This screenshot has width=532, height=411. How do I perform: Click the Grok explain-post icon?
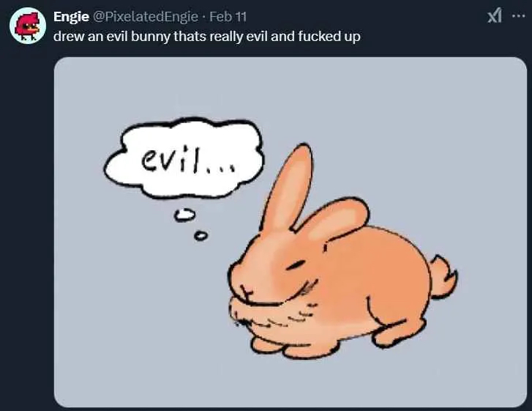click(x=495, y=16)
